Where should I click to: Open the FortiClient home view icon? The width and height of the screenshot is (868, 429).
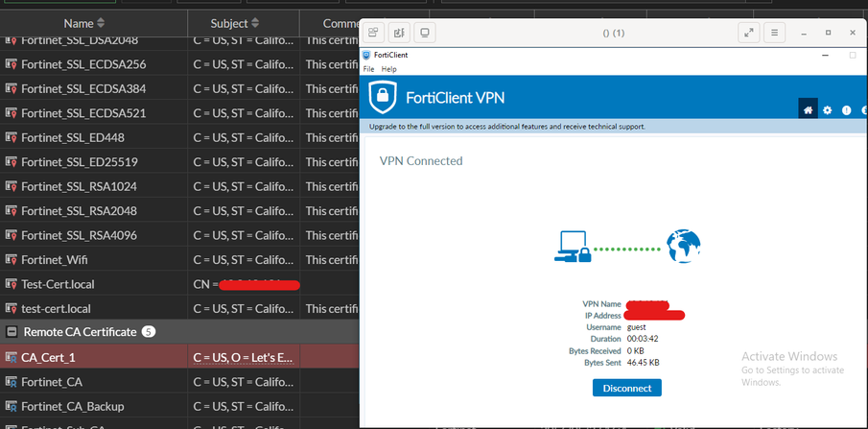tap(809, 109)
